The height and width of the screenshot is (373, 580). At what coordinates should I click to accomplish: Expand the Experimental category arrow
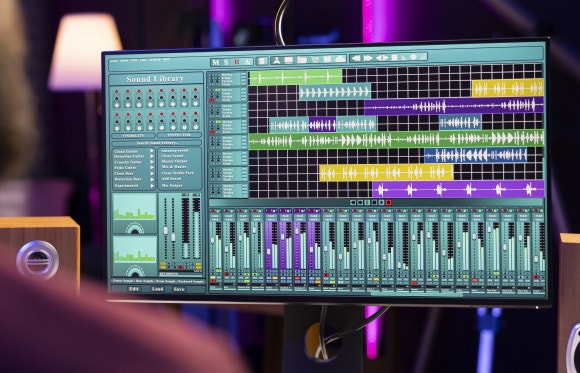(x=152, y=185)
